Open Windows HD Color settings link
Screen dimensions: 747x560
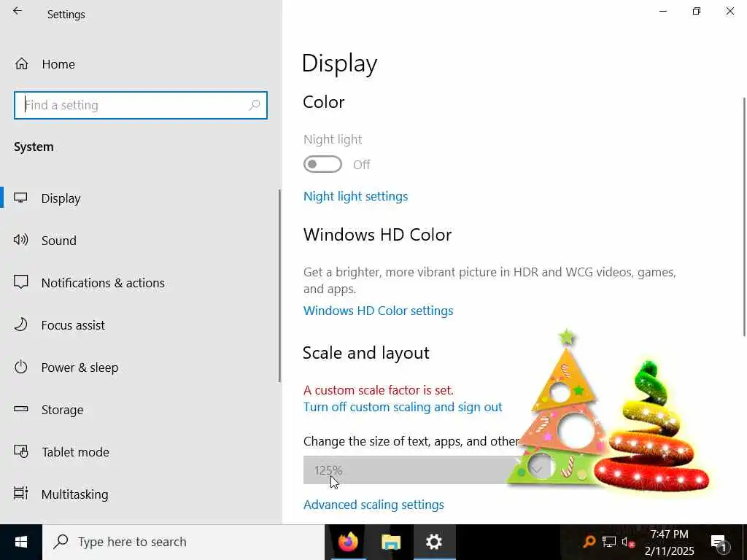(x=379, y=311)
